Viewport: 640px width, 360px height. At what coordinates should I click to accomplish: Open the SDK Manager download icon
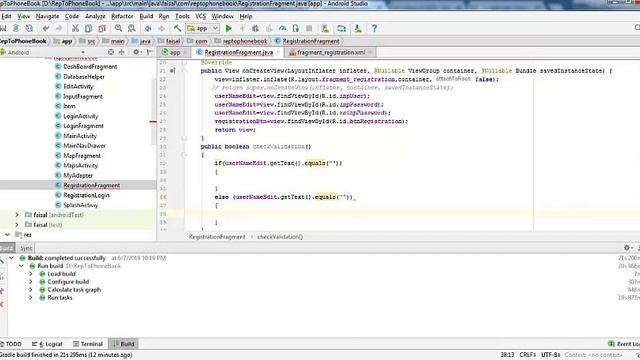pos(358,29)
